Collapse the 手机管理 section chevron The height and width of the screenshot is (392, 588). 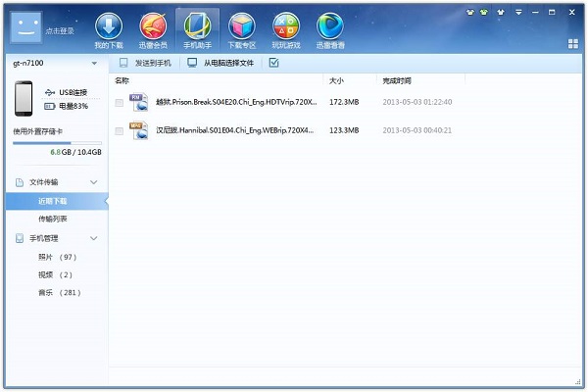pyautogui.click(x=94, y=238)
